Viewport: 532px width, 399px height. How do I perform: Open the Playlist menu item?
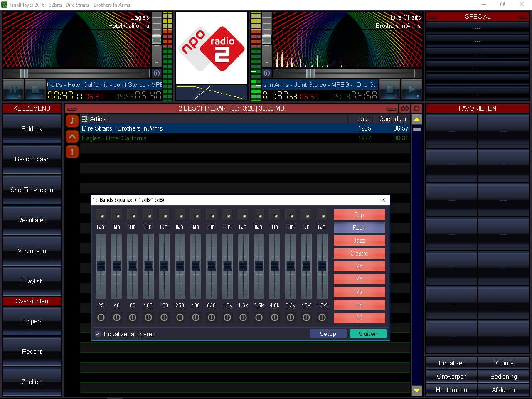pos(32,281)
